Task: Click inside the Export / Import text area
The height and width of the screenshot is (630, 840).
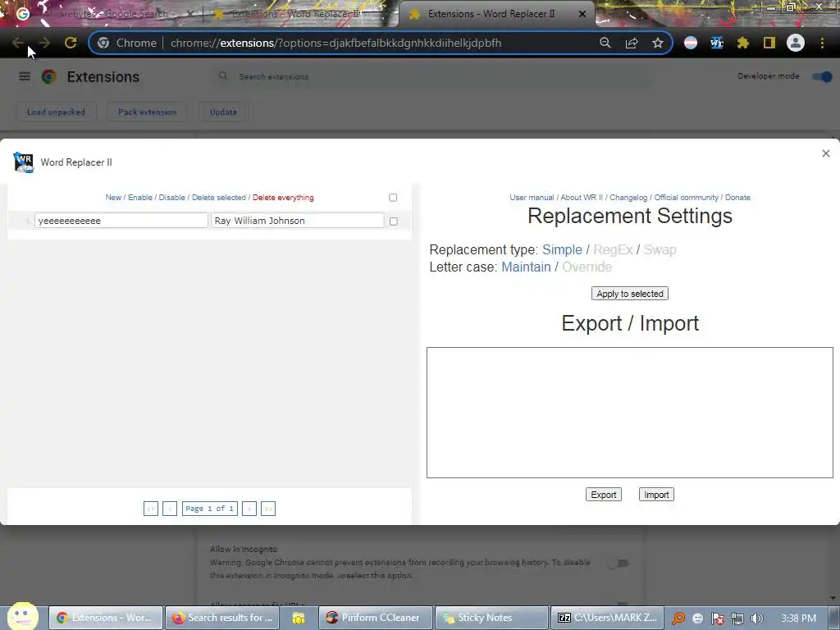Action: pyautogui.click(x=629, y=413)
